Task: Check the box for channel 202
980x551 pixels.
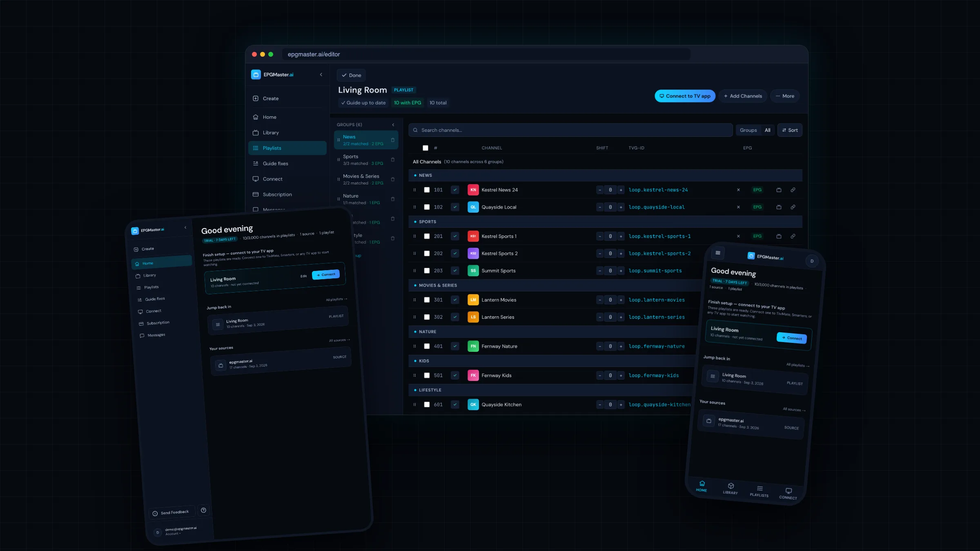Action: tap(427, 253)
